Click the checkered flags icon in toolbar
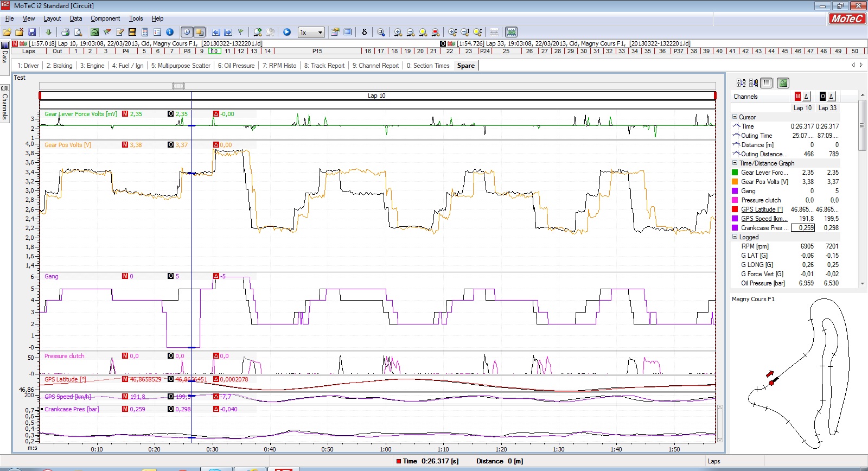868x471 pixels. pyautogui.click(x=107, y=32)
